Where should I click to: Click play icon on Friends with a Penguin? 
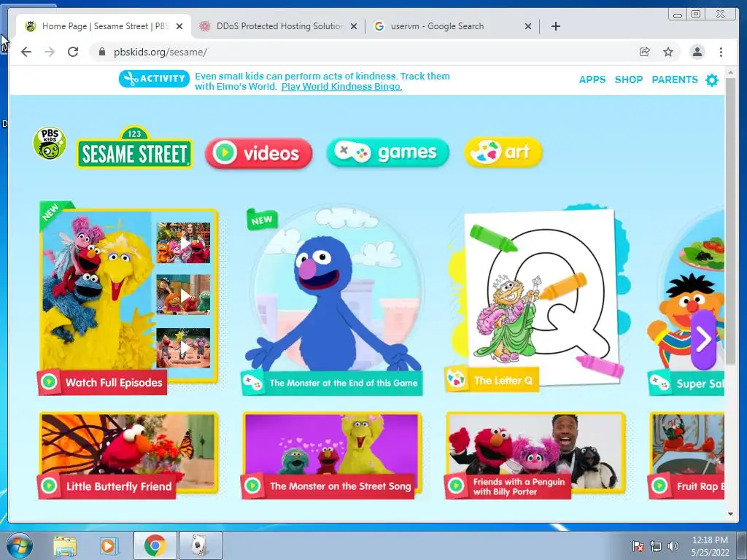tap(456, 486)
